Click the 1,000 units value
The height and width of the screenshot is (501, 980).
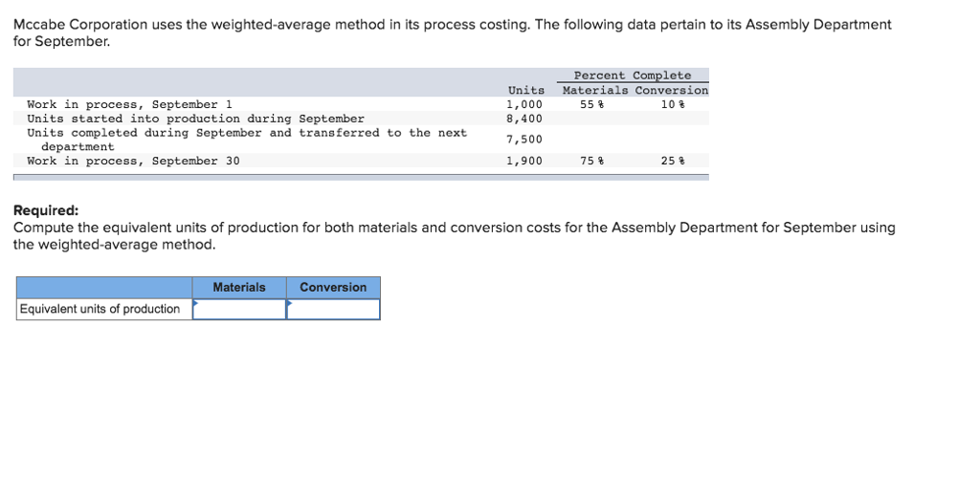coord(524,104)
